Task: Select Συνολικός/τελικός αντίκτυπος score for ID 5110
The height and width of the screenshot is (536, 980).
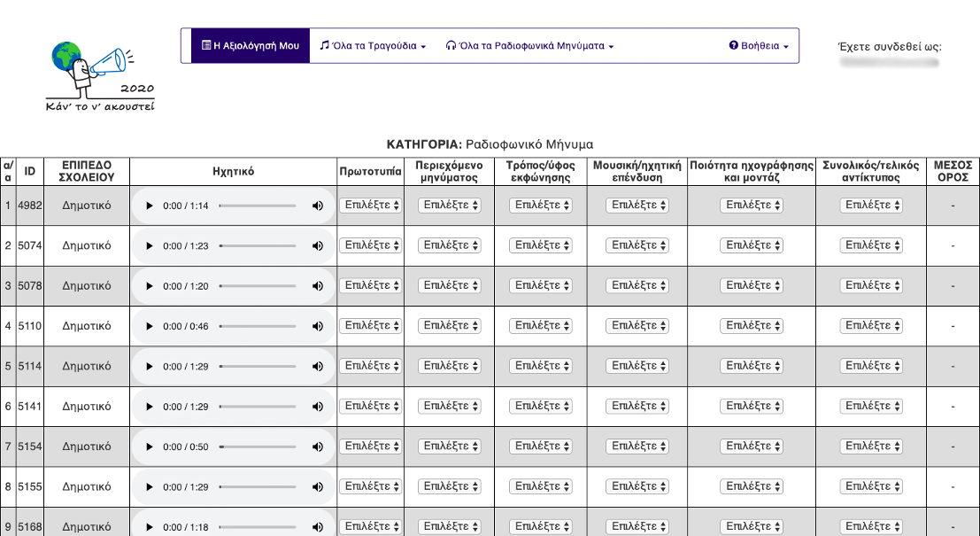Action: coord(871,325)
